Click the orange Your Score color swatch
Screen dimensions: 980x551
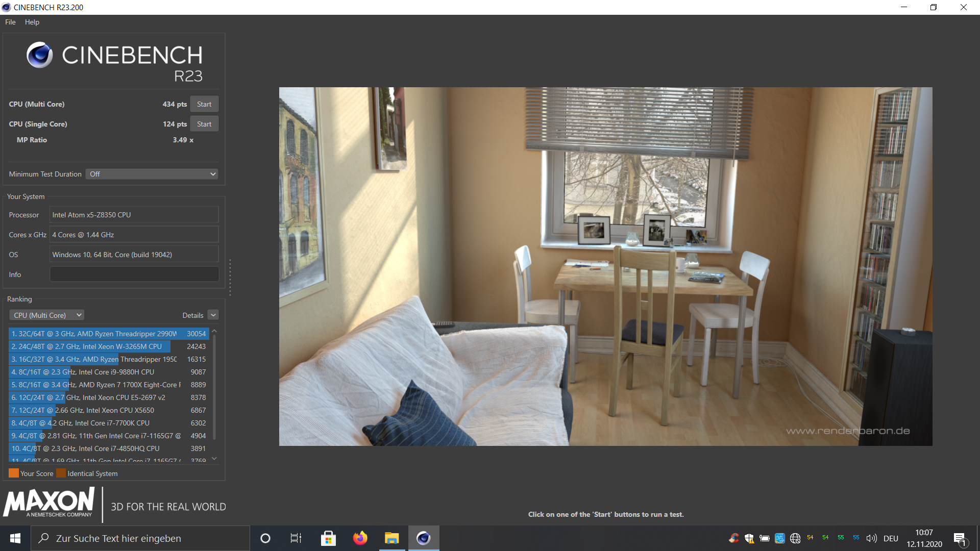[14, 473]
